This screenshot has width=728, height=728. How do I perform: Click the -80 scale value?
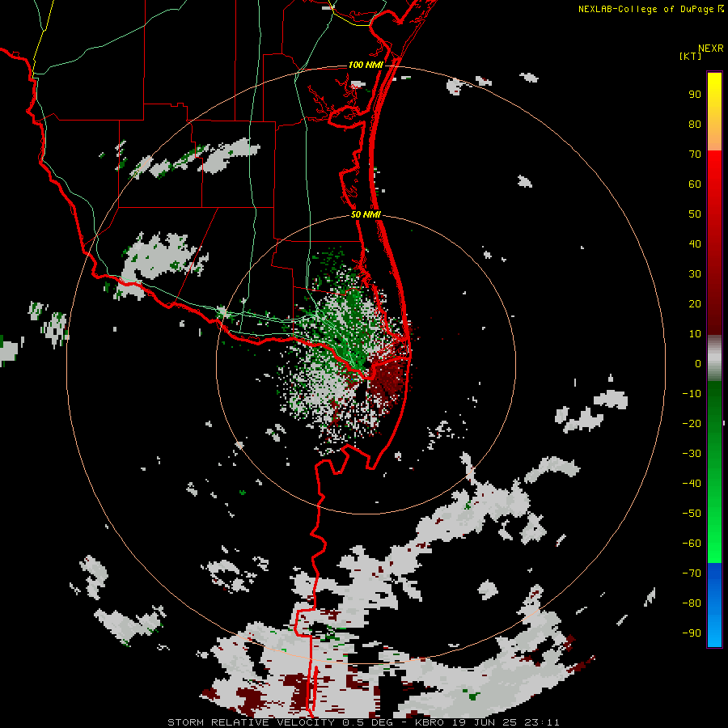click(x=692, y=603)
